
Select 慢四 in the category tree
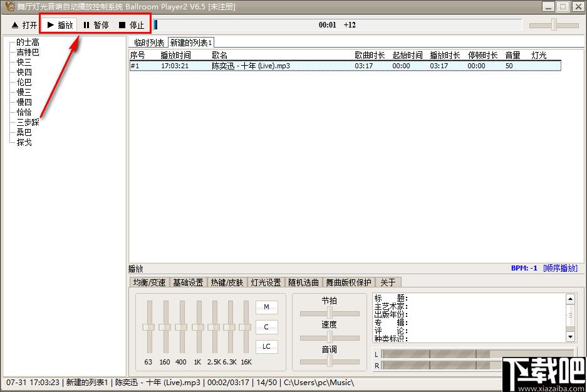[24, 102]
